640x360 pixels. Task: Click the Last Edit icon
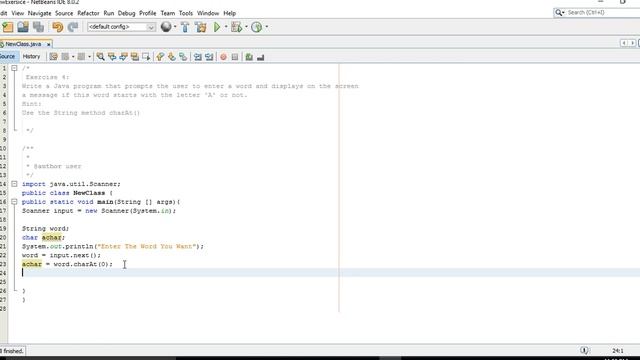53,57
